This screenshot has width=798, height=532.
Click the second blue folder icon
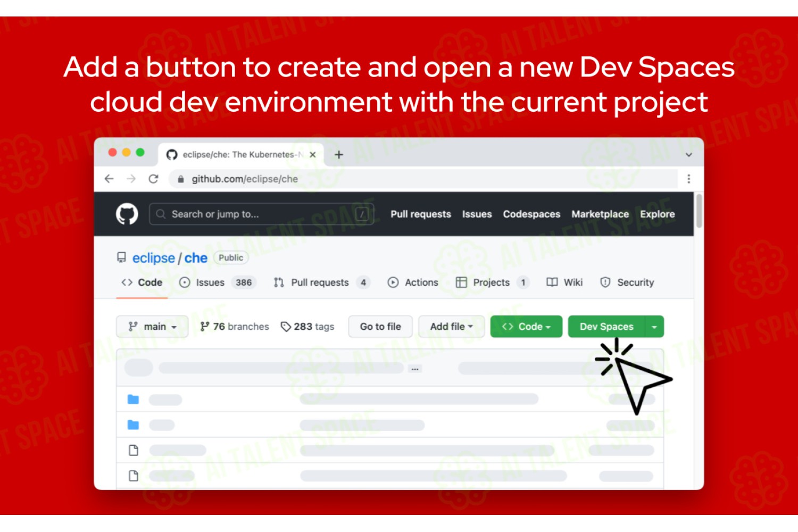click(133, 425)
